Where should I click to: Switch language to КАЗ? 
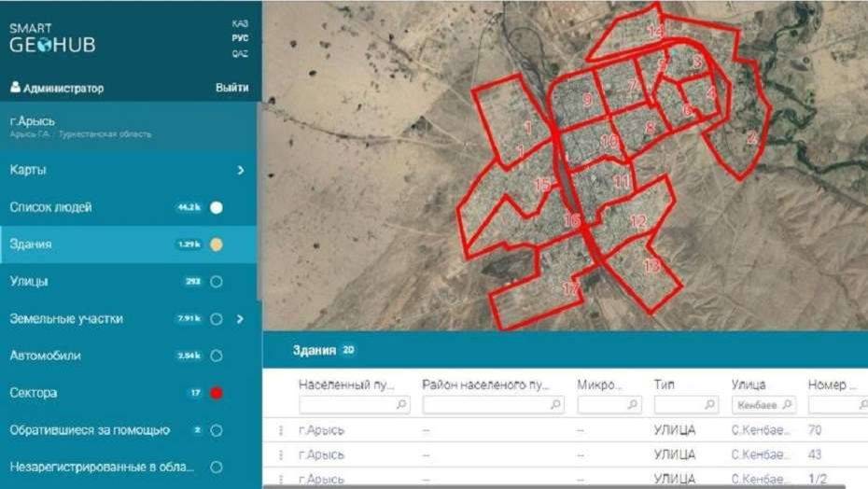(240, 22)
